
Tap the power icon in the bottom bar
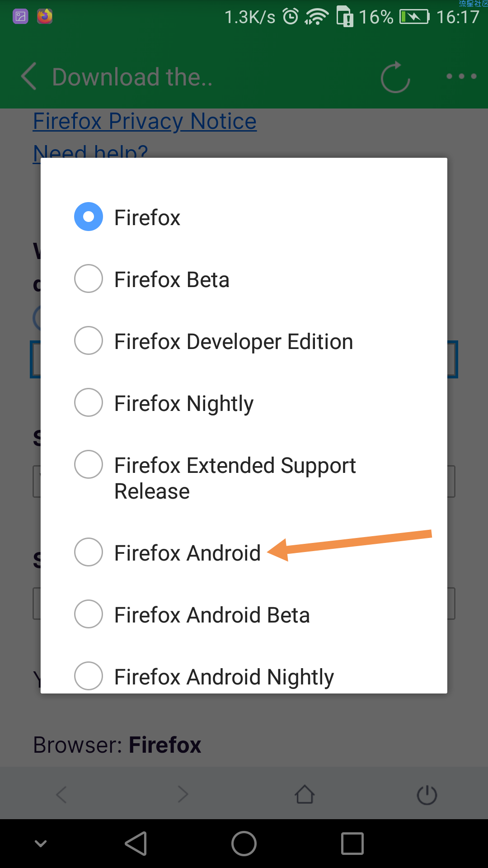tap(427, 795)
